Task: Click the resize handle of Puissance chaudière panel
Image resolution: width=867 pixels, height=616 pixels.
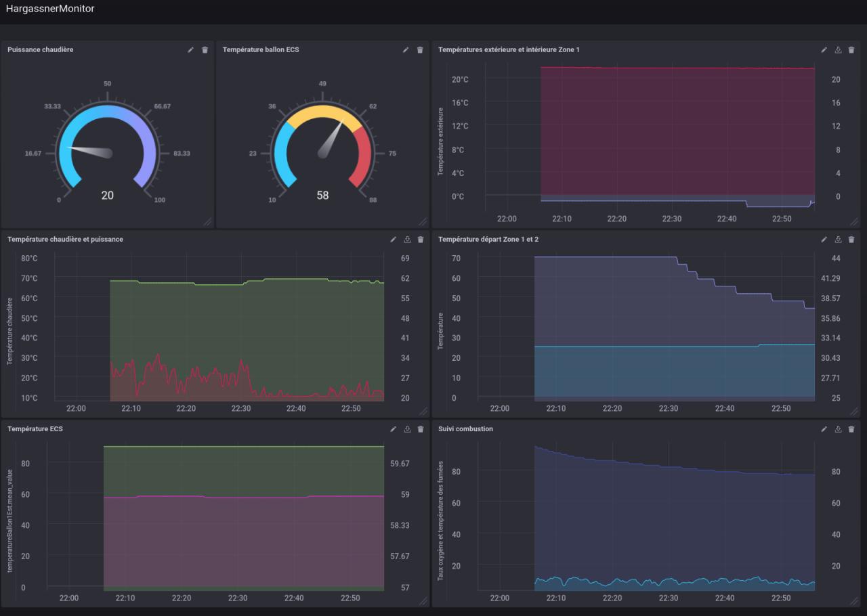Action: click(x=208, y=221)
